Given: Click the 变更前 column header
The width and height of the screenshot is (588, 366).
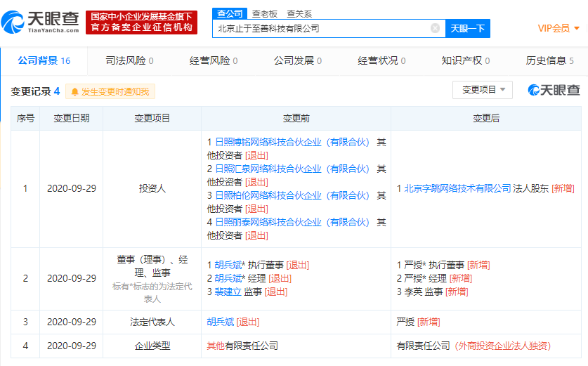Looking at the screenshot, I should click(x=296, y=119).
